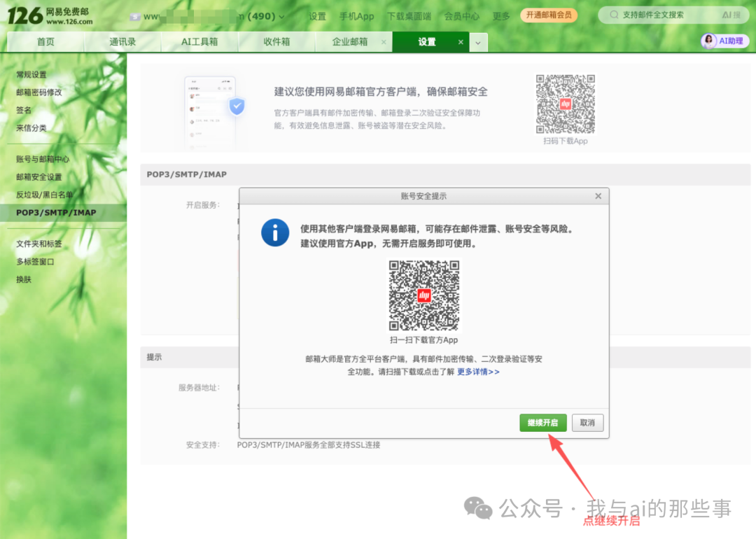Open 反垃圾/黑白名单 in the sidebar
This screenshot has width=756, height=539.
point(44,195)
